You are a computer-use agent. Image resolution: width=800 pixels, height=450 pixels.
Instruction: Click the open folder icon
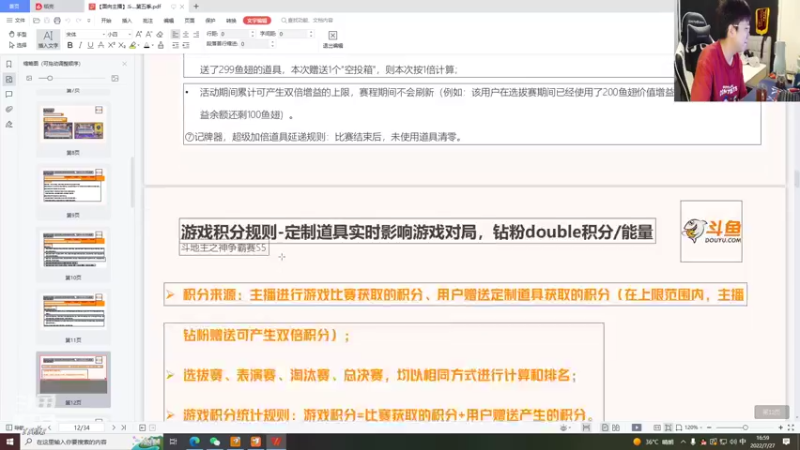[x=36, y=20]
